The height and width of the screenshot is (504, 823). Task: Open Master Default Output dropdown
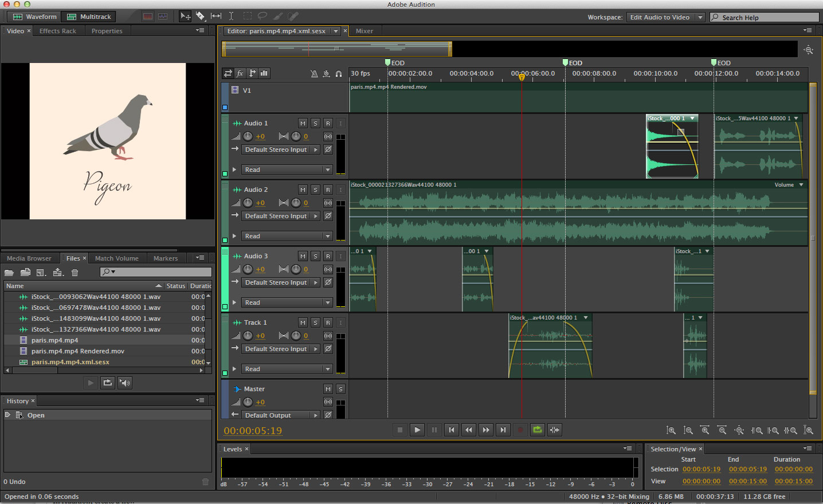[x=281, y=415]
